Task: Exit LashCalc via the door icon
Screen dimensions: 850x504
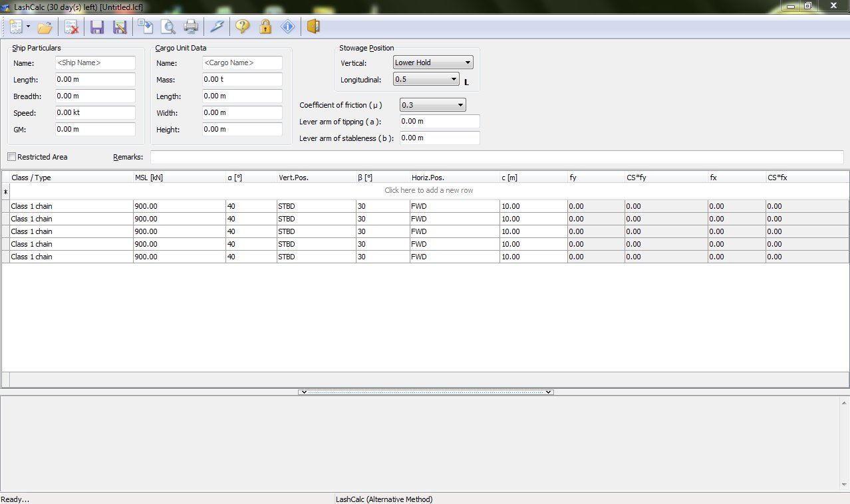Action: 313,27
